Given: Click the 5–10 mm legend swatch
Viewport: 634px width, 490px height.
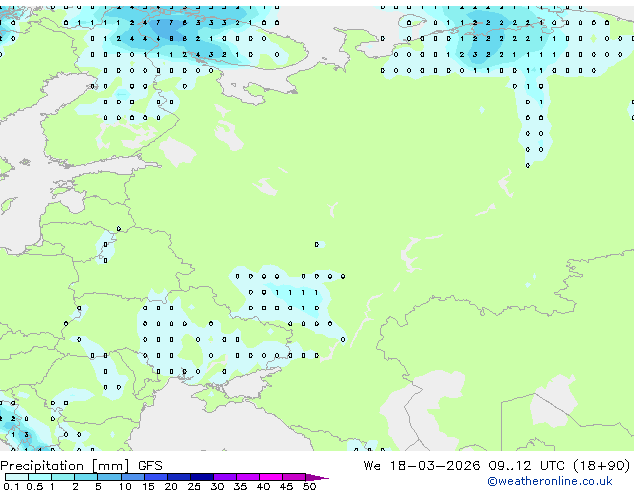Looking at the screenshot, I should [x=110, y=477].
